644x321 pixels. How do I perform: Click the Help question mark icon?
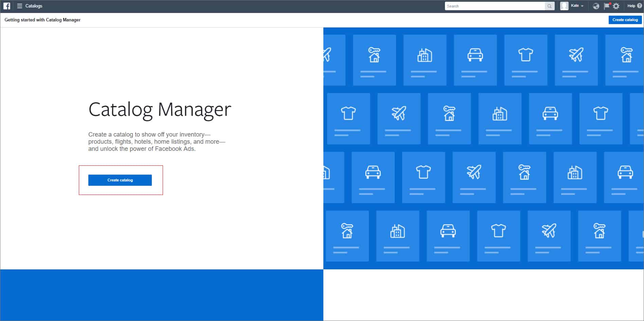[640, 6]
